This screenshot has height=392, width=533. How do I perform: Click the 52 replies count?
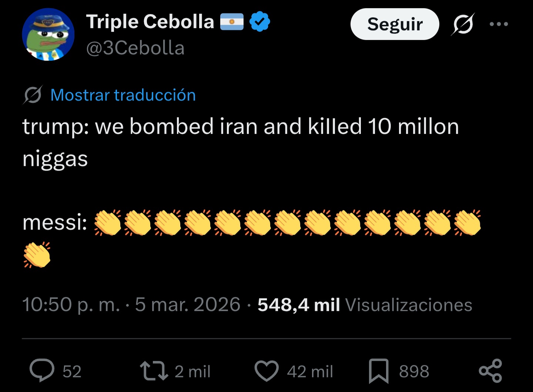(72, 371)
